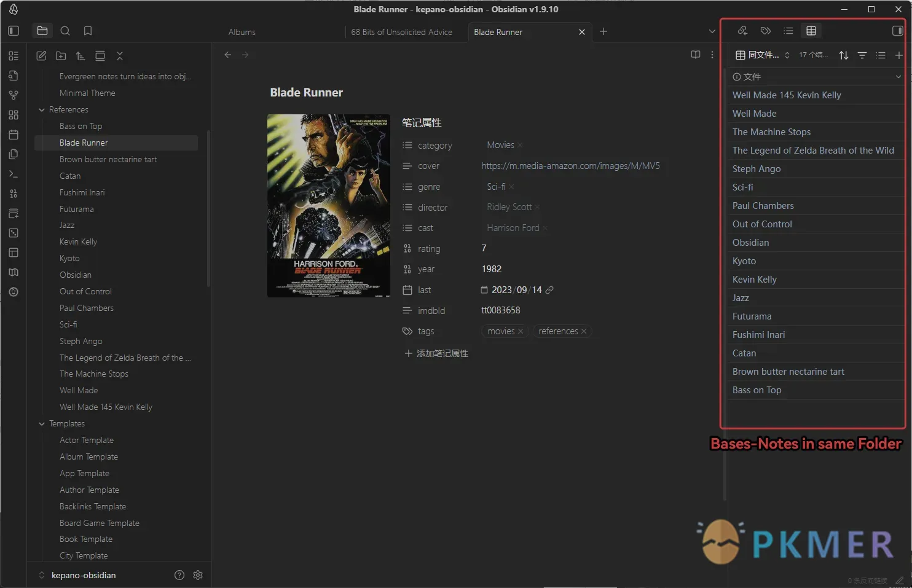Edit the year value 1982
Image resolution: width=912 pixels, height=588 pixels.
pos(492,269)
